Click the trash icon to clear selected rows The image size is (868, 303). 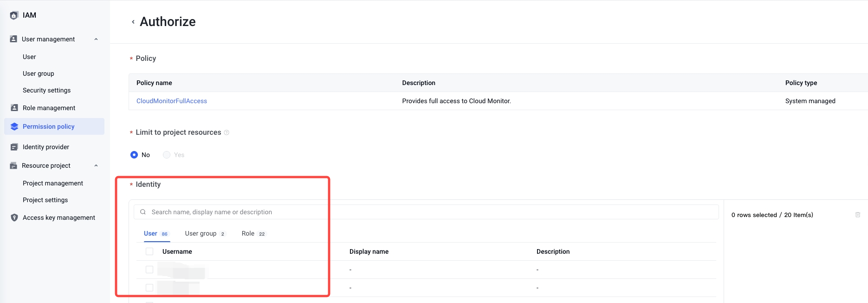(857, 215)
